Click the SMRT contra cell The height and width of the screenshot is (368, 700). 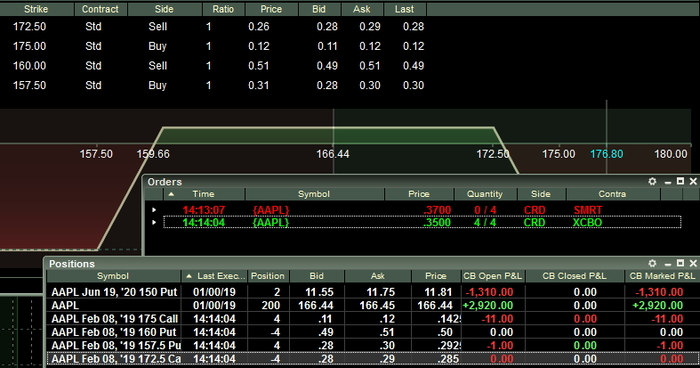(588, 210)
